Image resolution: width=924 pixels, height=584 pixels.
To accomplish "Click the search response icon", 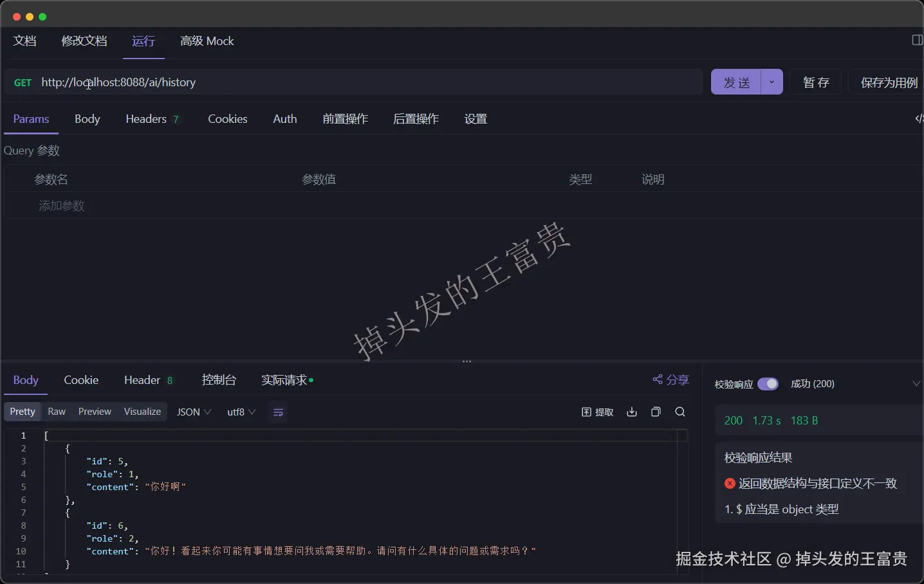I will (680, 412).
